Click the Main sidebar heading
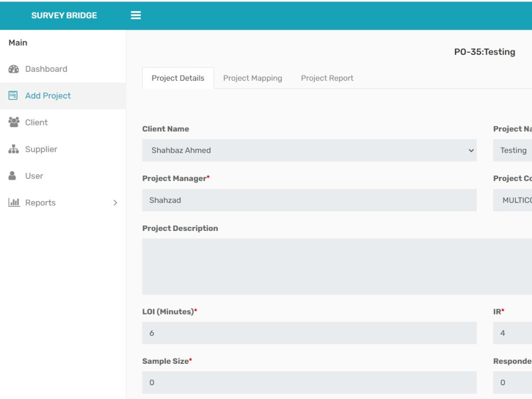Image resolution: width=532 pixels, height=399 pixels. click(x=18, y=43)
